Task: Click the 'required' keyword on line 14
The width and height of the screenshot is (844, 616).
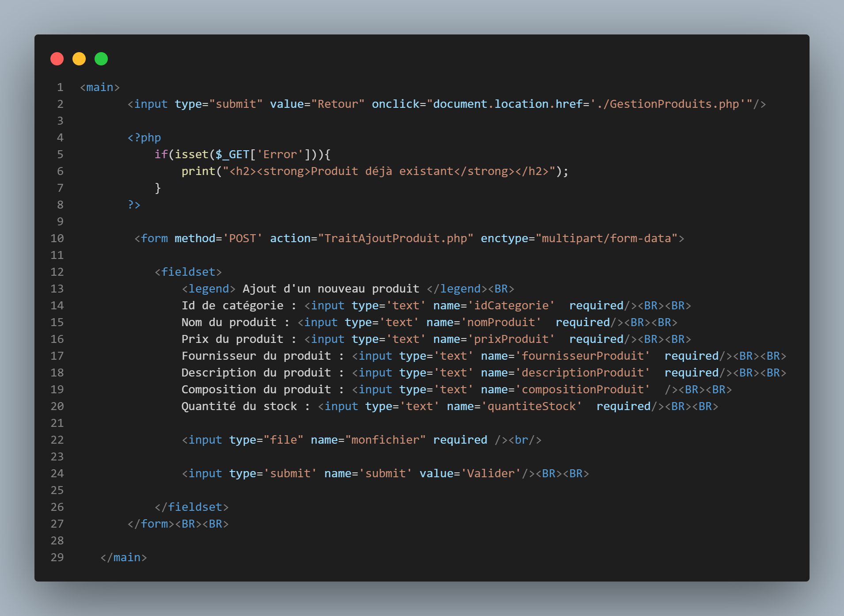Action: pos(597,306)
